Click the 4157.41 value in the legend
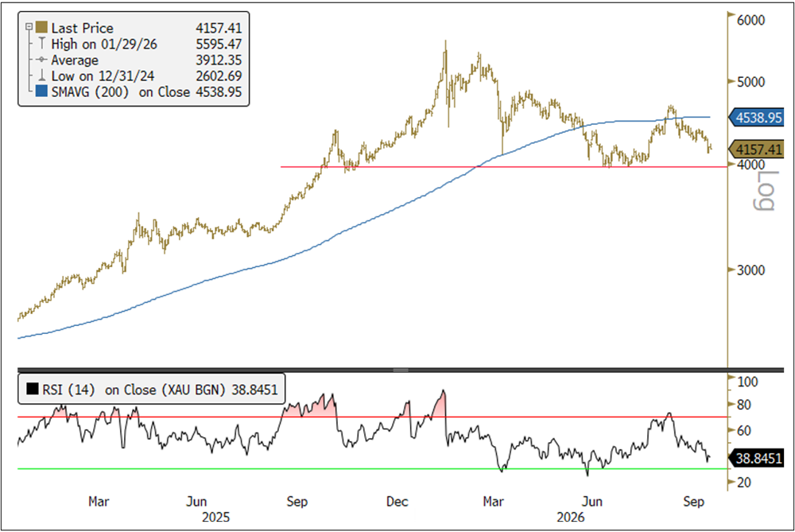 click(x=219, y=28)
